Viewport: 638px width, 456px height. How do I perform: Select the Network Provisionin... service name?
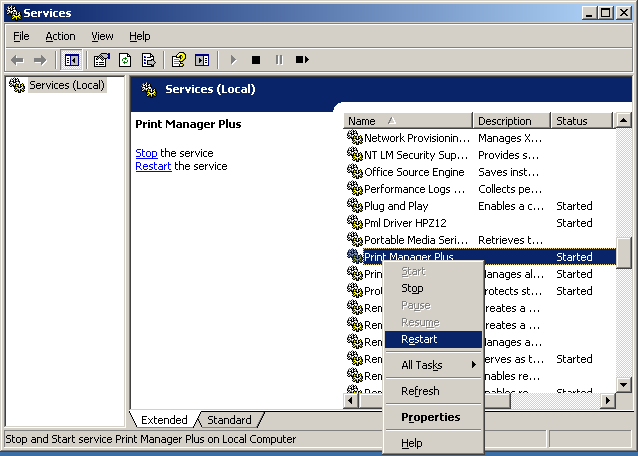point(417,138)
